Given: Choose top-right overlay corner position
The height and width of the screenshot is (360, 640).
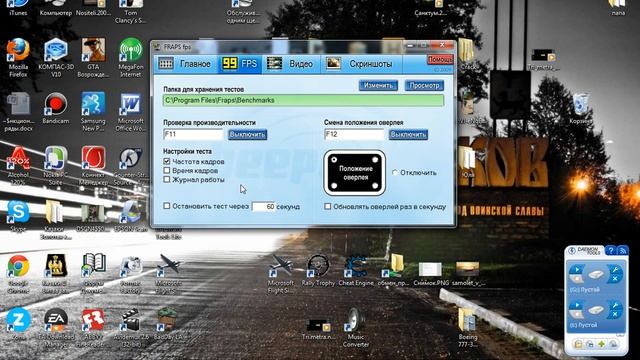Looking at the screenshot, I should 375,159.
